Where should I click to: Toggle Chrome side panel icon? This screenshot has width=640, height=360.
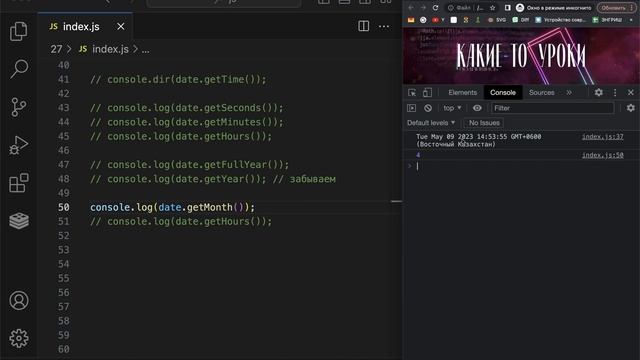(x=507, y=8)
